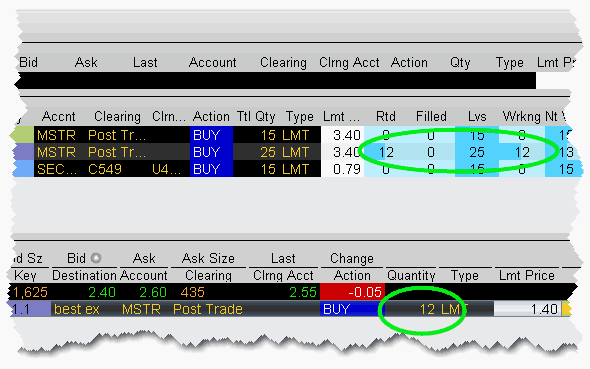The image size is (590, 369).
Task: Click purple status marker of 25 LMT order
Action: point(23,152)
